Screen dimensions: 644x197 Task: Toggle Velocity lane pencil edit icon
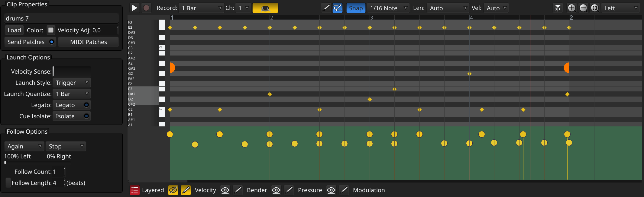click(186, 190)
